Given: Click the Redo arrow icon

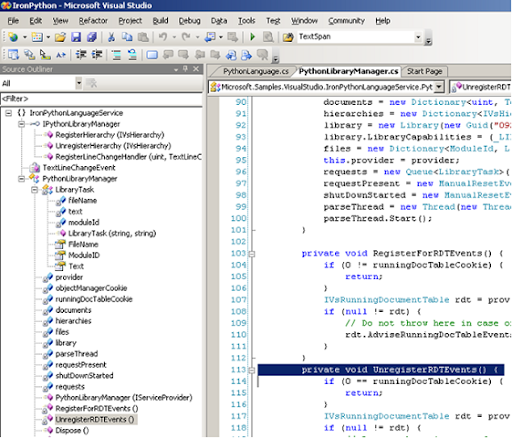Looking at the screenshot, I should click(186, 37).
